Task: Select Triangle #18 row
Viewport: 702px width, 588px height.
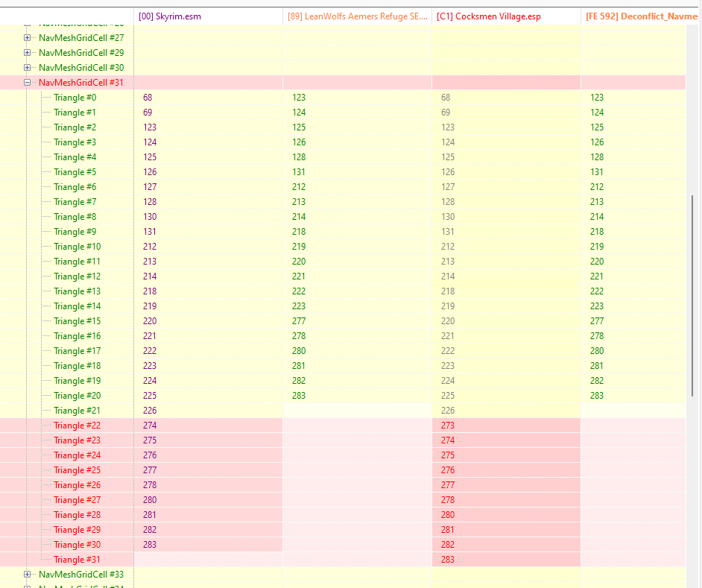Action: [x=343, y=366]
